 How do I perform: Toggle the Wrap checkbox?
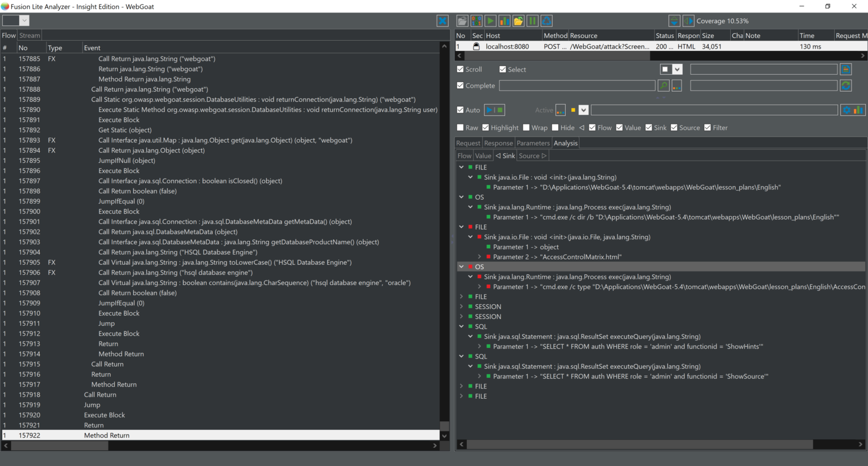[x=527, y=128]
